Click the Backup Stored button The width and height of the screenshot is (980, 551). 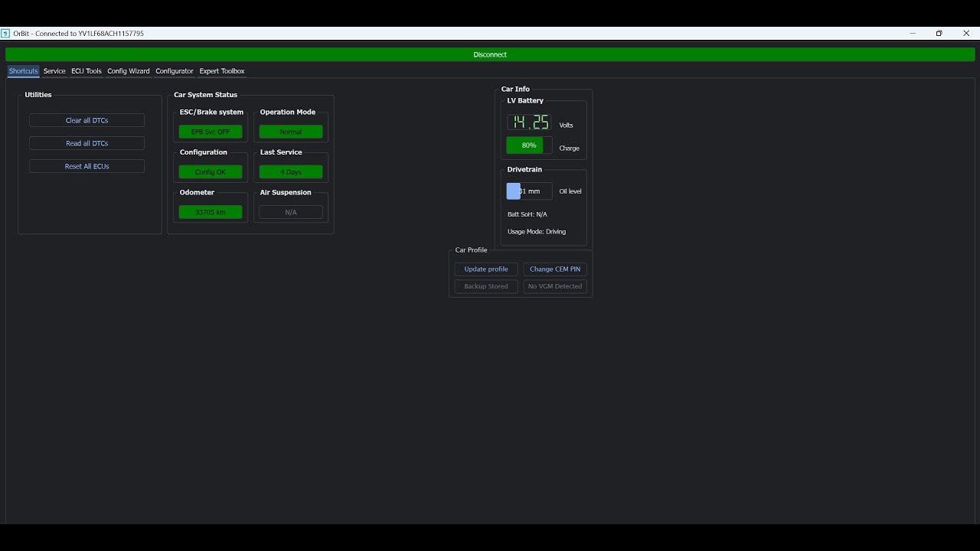[486, 286]
